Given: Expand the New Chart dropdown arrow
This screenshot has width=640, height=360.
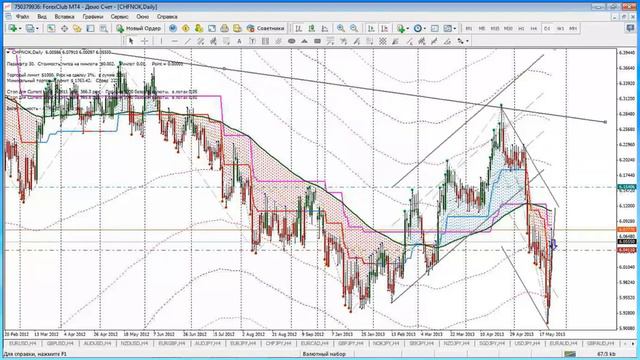Looking at the screenshot, I should tap(20, 28).
